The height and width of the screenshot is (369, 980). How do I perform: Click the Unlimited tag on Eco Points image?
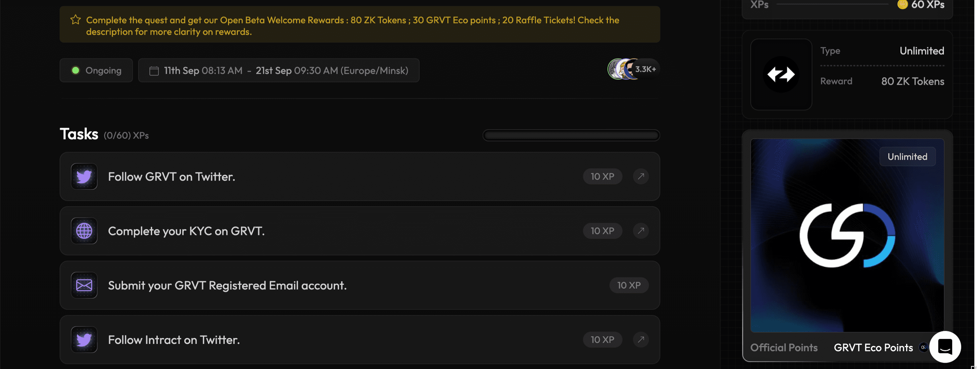(x=907, y=157)
